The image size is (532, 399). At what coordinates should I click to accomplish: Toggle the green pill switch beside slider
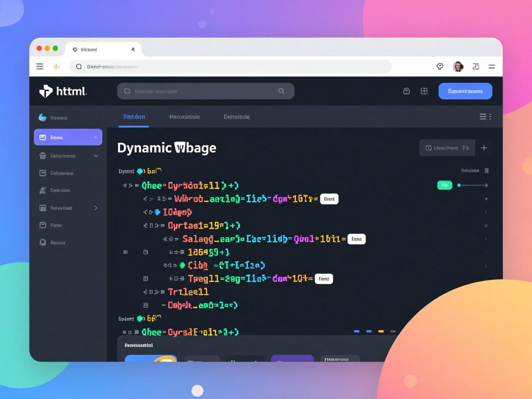pyautogui.click(x=444, y=185)
